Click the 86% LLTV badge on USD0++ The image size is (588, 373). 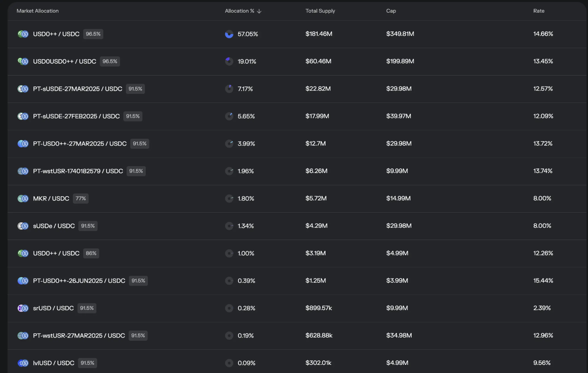pyautogui.click(x=91, y=253)
